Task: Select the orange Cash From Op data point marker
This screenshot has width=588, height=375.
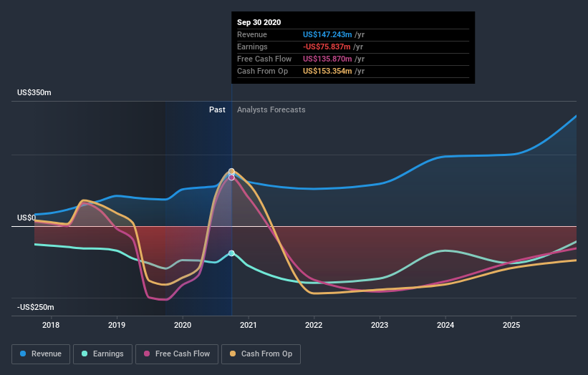Action: pyautogui.click(x=232, y=171)
